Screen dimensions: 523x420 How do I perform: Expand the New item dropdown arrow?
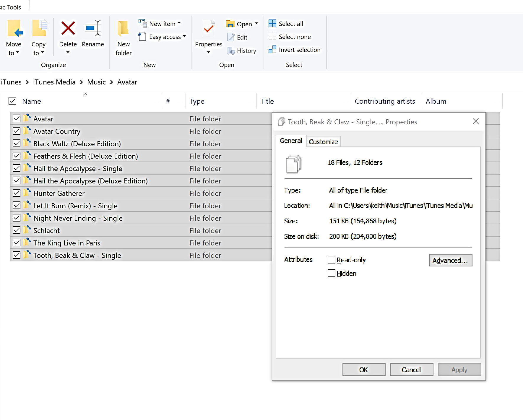click(179, 23)
